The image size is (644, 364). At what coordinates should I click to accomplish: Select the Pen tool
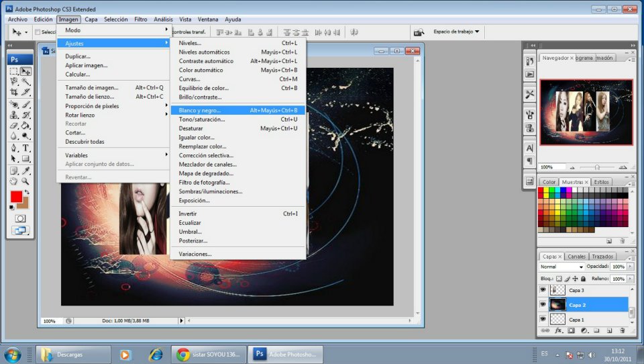click(14, 148)
